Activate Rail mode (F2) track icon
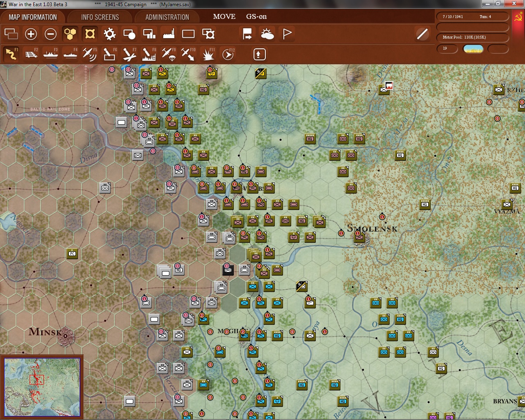This screenshot has height=420, width=525. click(x=31, y=54)
